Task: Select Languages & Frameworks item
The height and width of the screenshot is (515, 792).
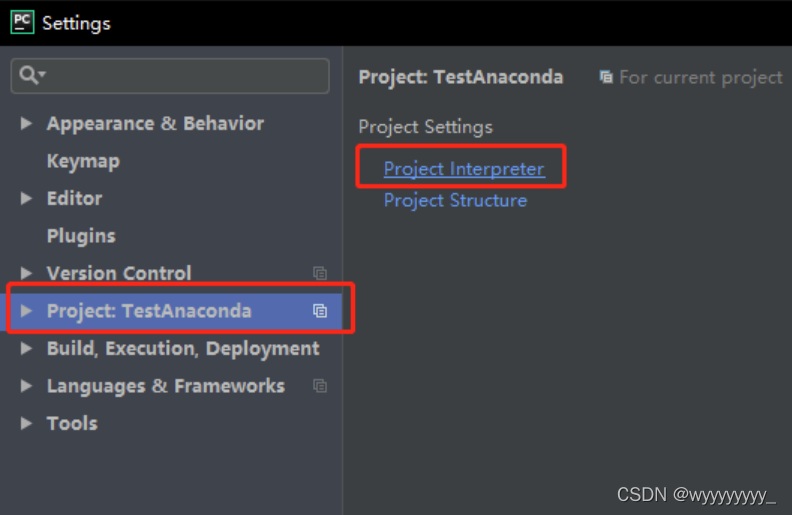Action: click(166, 386)
